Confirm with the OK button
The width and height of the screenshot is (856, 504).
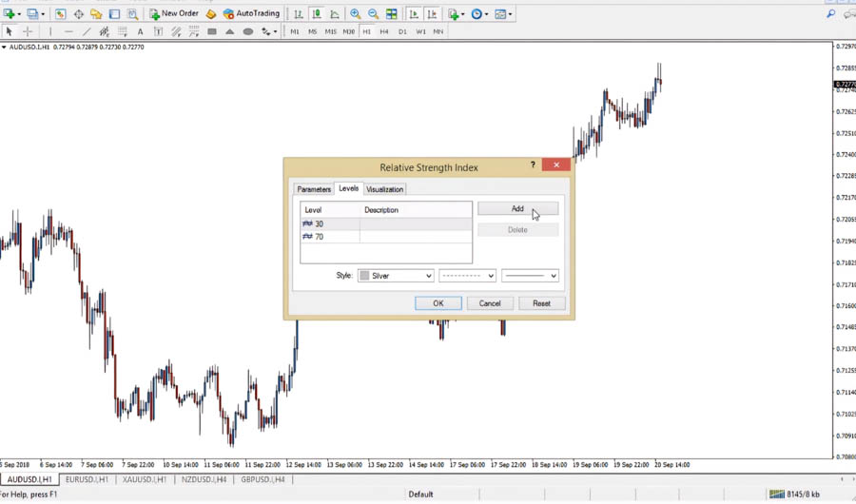438,303
